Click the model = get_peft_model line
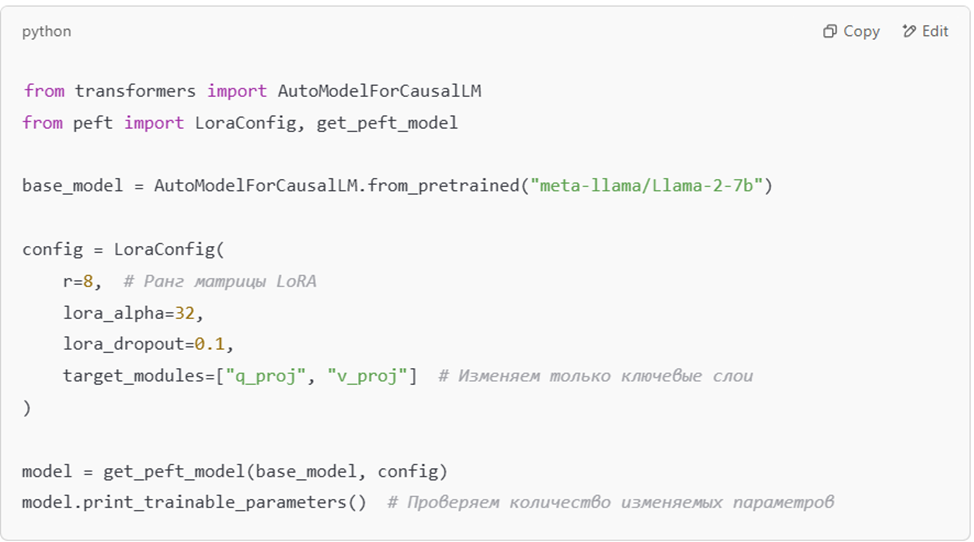Image resolution: width=974 pixels, height=542 pixels. click(235, 471)
